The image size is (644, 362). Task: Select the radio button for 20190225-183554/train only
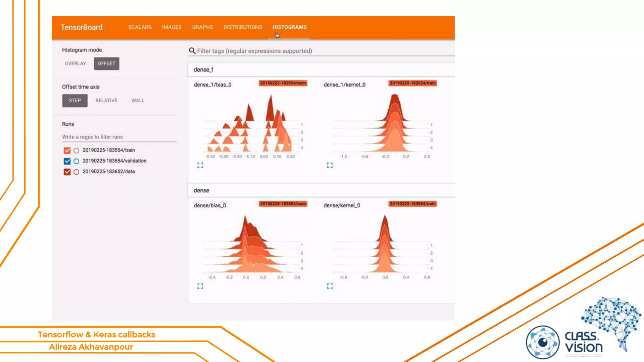[76, 151]
